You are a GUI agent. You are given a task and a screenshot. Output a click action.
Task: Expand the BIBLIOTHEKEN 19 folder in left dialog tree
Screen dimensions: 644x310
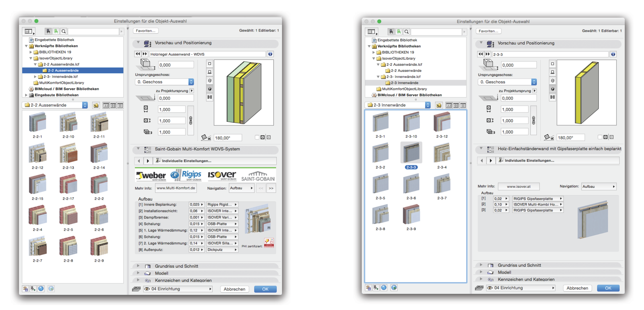click(x=31, y=52)
